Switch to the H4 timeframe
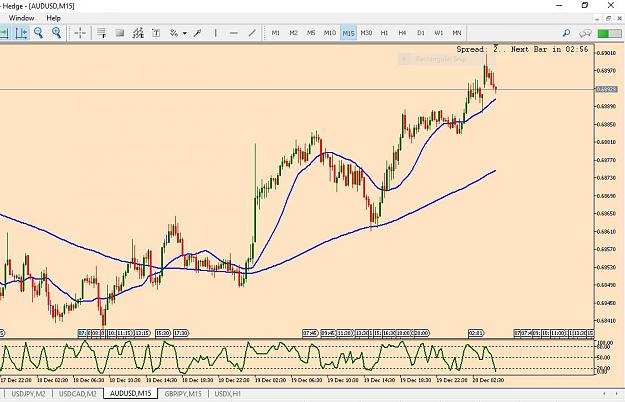The width and height of the screenshot is (625, 402). 403,33
